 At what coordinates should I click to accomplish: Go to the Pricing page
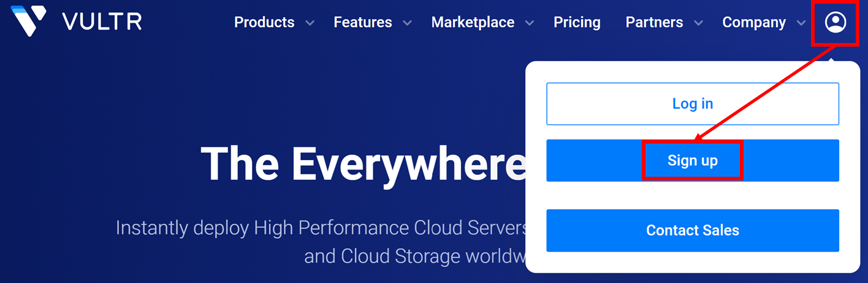pyautogui.click(x=577, y=23)
